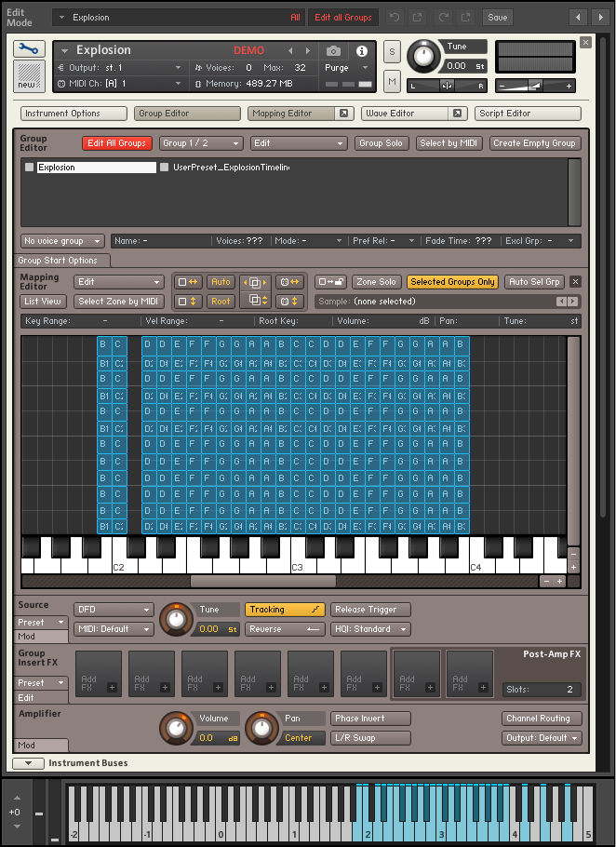Go to the next instrument preset arrow next to DEMO
The width and height of the screenshot is (616, 847).
pos(308,51)
